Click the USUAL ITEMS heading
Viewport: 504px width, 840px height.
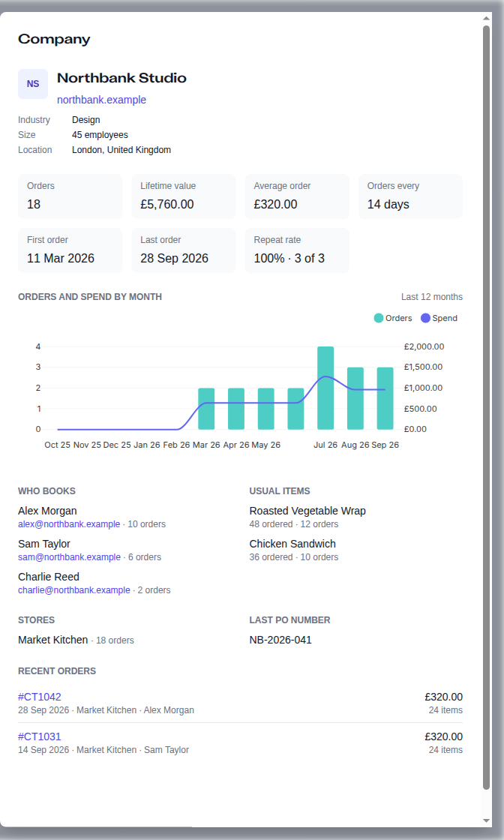280,490
